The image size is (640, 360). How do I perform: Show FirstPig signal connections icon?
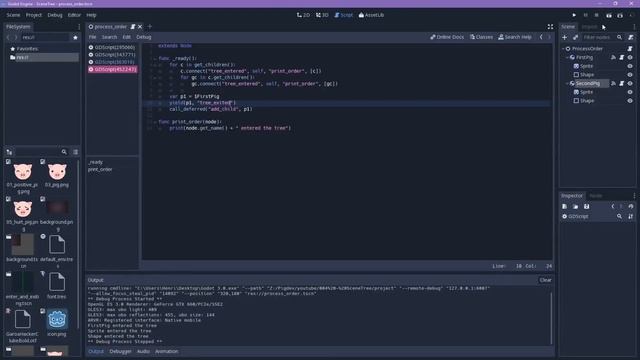(613, 58)
